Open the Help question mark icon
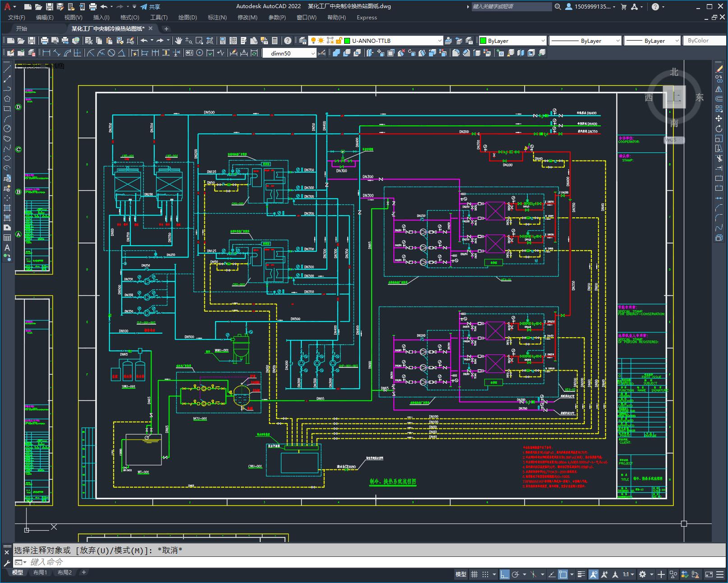 (x=288, y=41)
